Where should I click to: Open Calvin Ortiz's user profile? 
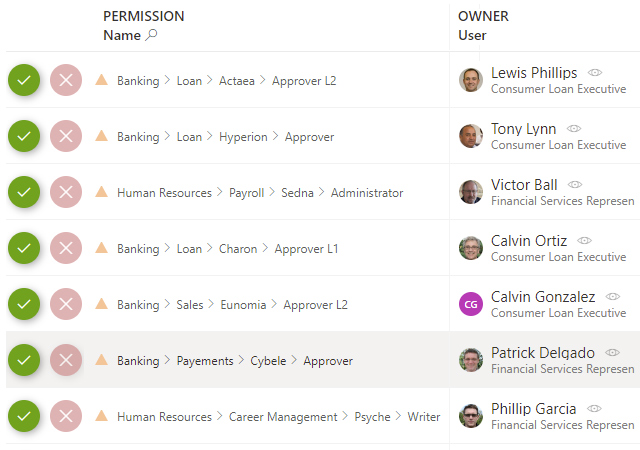[529, 241]
